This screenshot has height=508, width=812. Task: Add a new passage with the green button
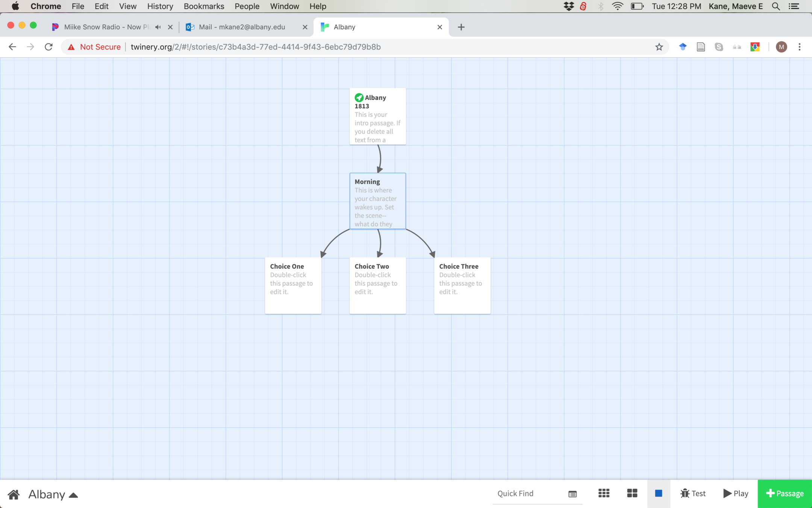point(785,493)
